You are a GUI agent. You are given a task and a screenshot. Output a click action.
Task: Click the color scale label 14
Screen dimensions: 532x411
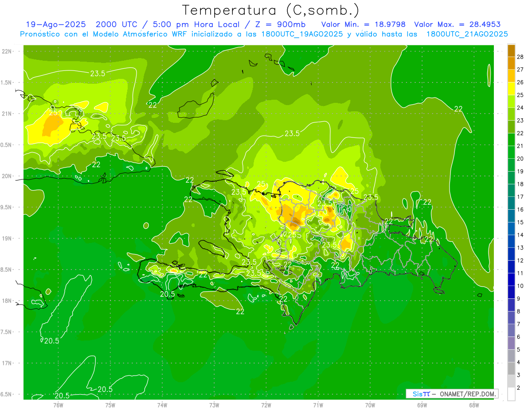point(520,235)
